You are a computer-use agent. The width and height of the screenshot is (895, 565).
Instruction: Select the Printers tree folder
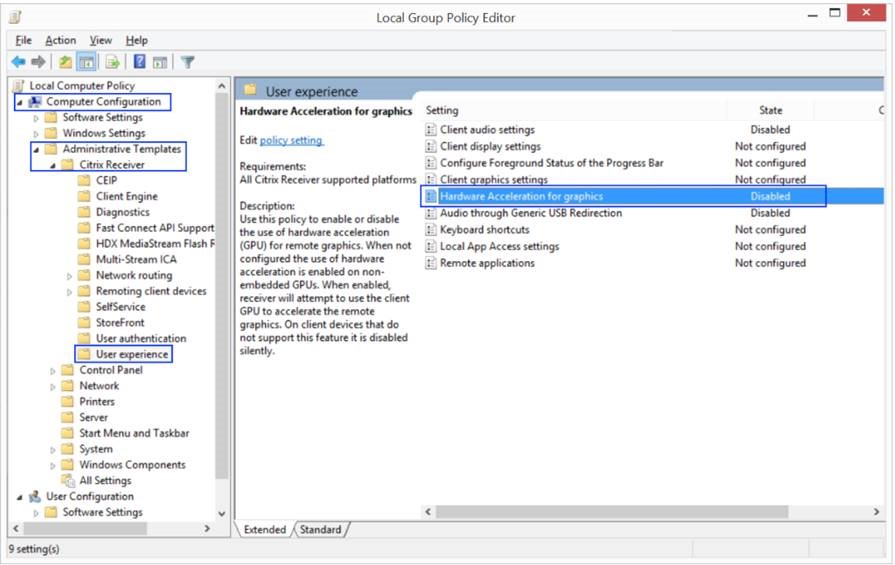[97, 402]
